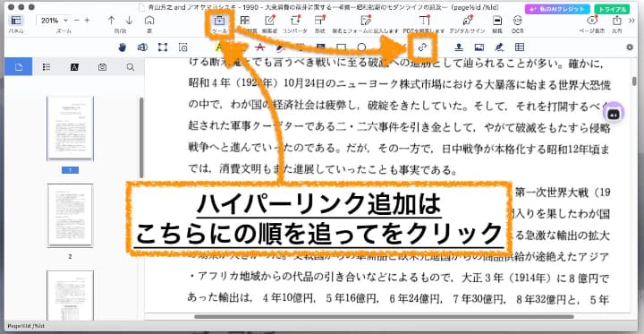This screenshot has width=644, height=334.
Task: Open the 編集者 editor tool
Action: click(270, 23)
